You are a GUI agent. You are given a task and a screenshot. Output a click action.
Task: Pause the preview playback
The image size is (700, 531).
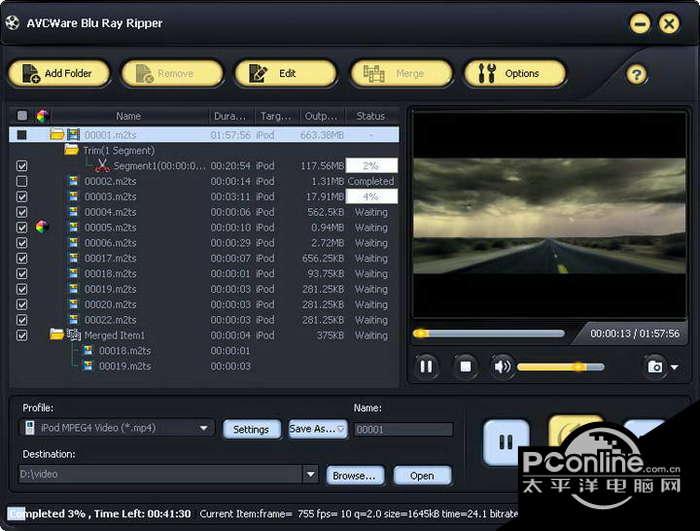pos(426,367)
